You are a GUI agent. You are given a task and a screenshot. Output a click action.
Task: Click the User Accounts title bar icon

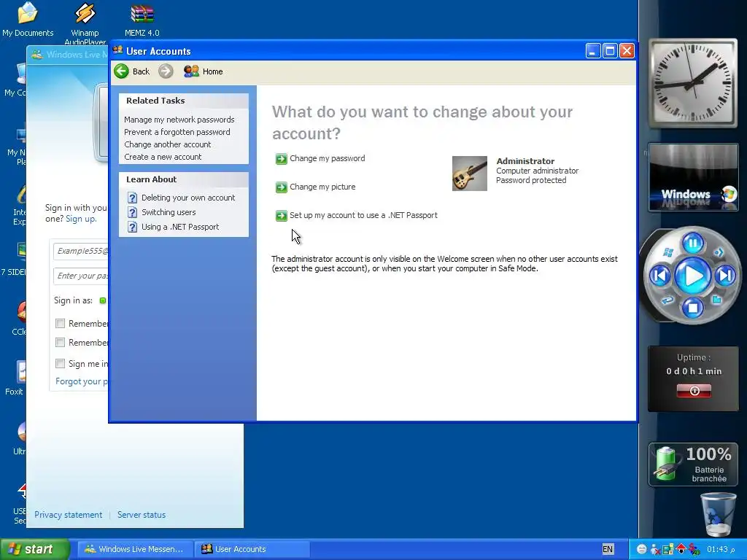point(117,50)
